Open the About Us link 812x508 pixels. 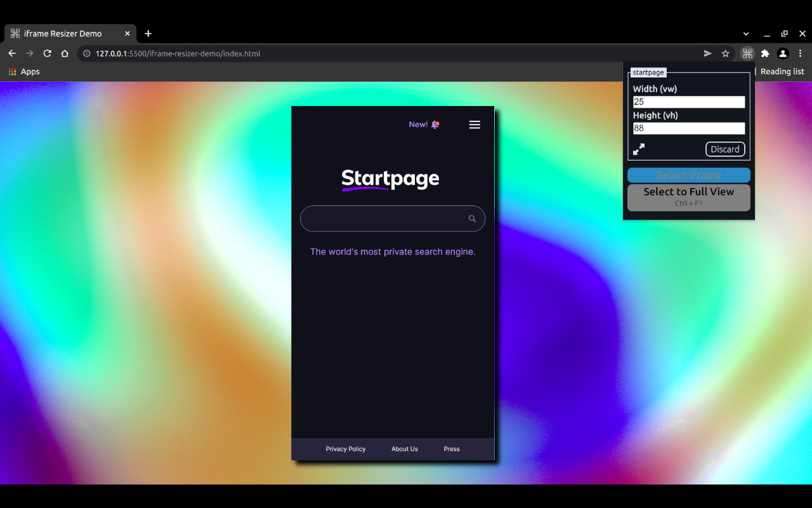(405, 449)
